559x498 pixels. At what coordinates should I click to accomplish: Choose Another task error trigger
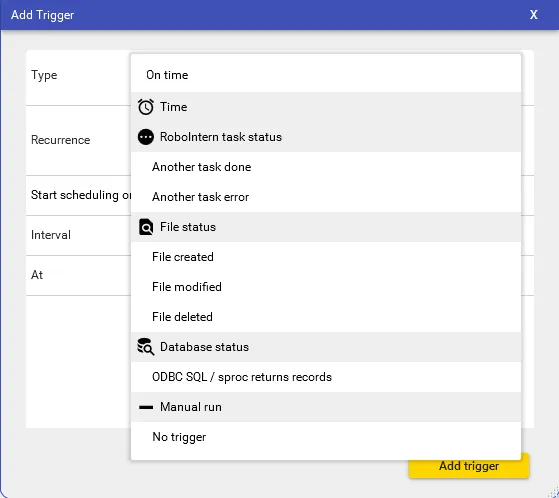326,197
